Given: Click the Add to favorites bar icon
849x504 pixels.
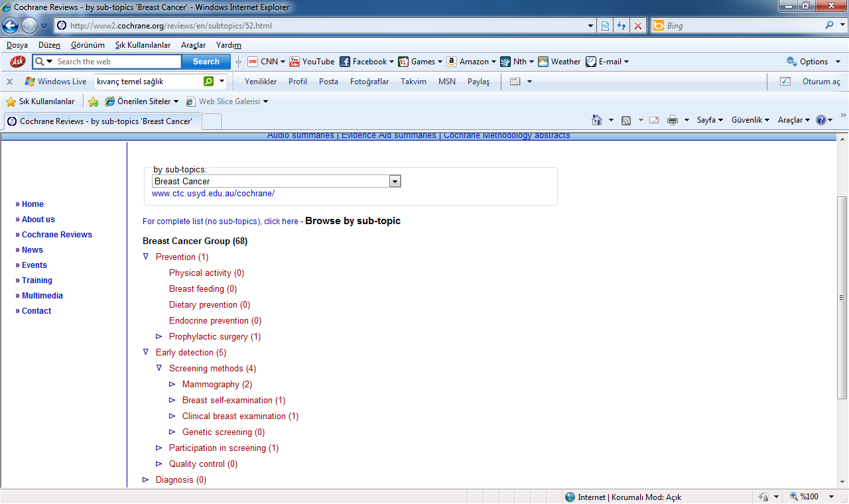Looking at the screenshot, I should (94, 101).
